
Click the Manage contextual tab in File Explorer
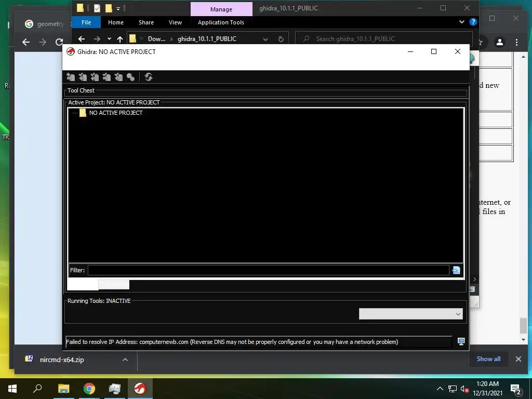tap(221, 9)
